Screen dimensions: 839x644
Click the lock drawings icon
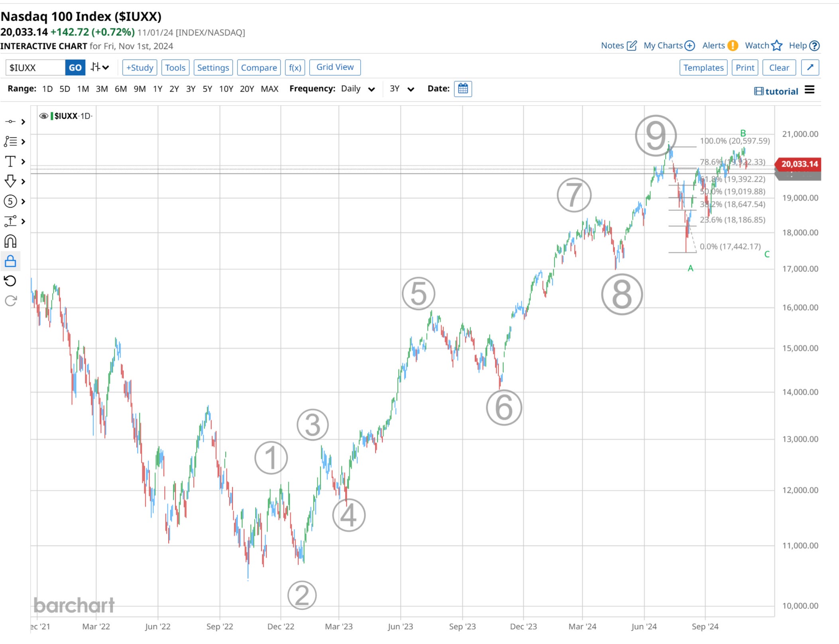[10, 261]
